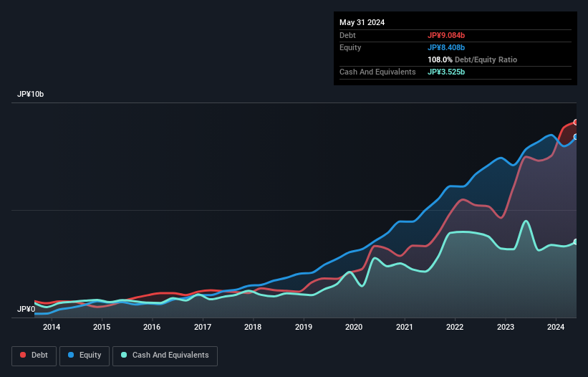Click the JP¥8.408b equity value

coord(446,47)
